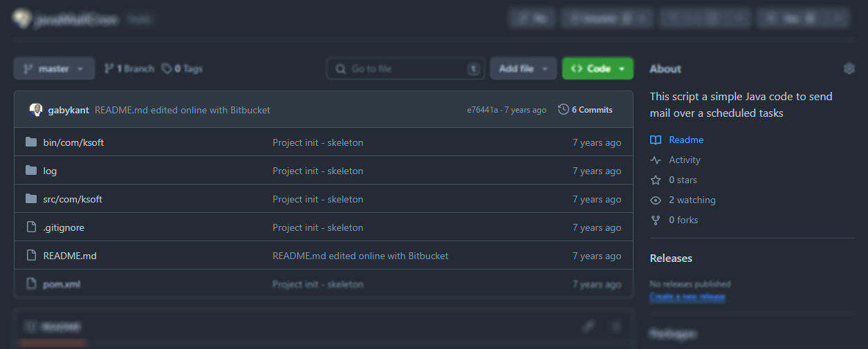The width and height of the screenshot is (868, 349).
Task: Open README.md edited online commit in README.md row
Action: pyautogui.click(x=360, y=256)
